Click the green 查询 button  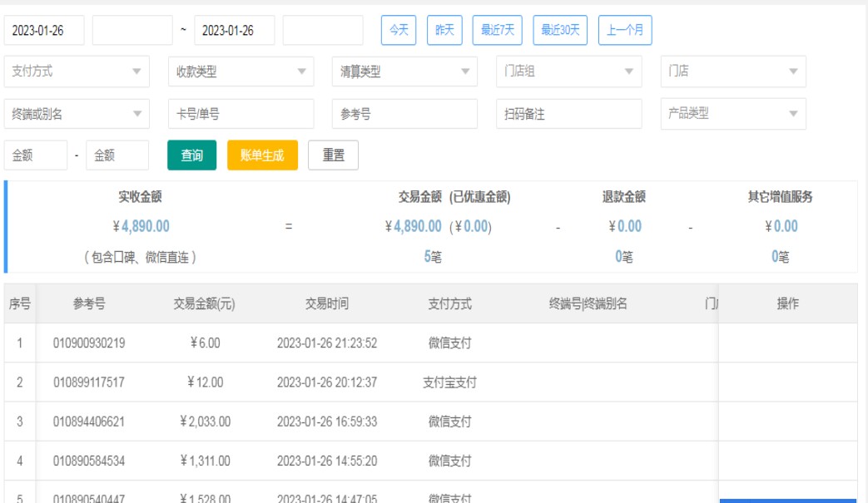pyautogui.click(x=191, y=155)
